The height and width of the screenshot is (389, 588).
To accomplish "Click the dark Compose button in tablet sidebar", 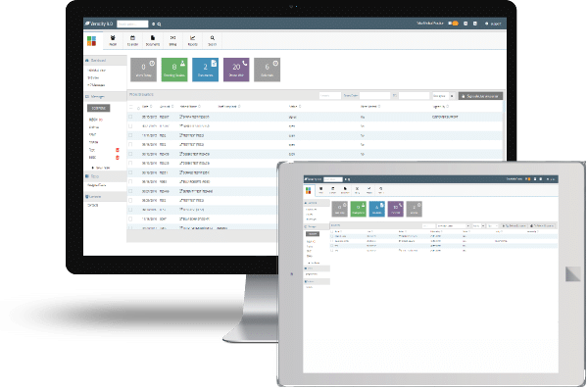I will (x=313, y=234).
